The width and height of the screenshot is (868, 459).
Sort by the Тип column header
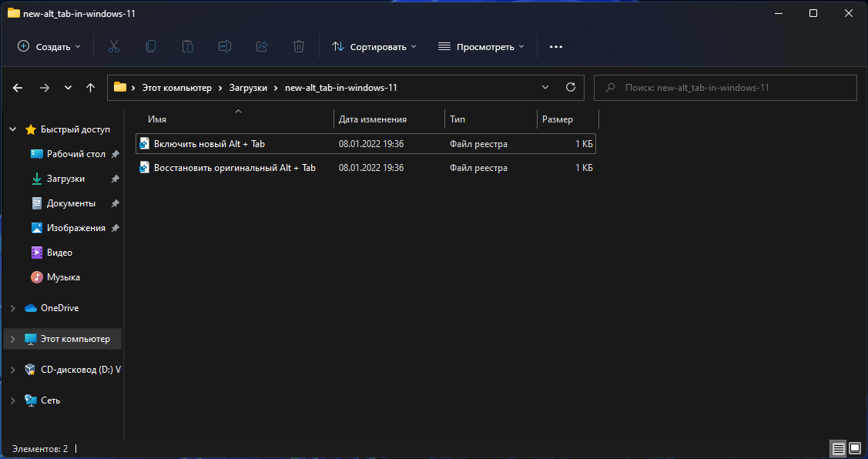tap(491, 119)
